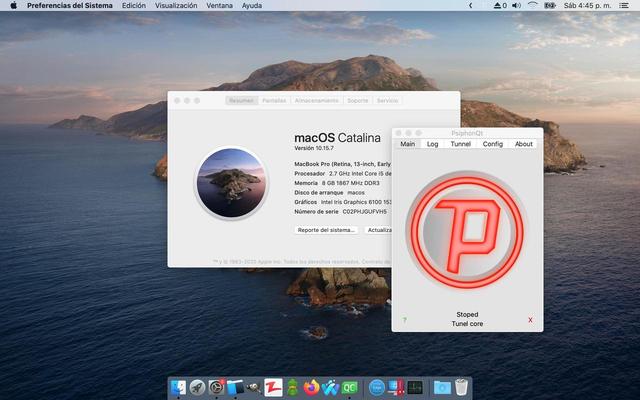
Task: Open the Soporte tab
Action: pos(358,100)
